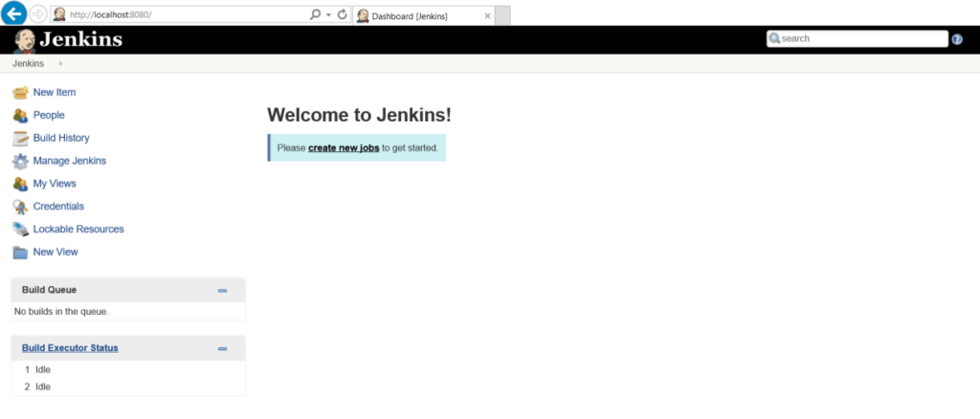Click the 'No builds in the queue.' text

[61, 312]
